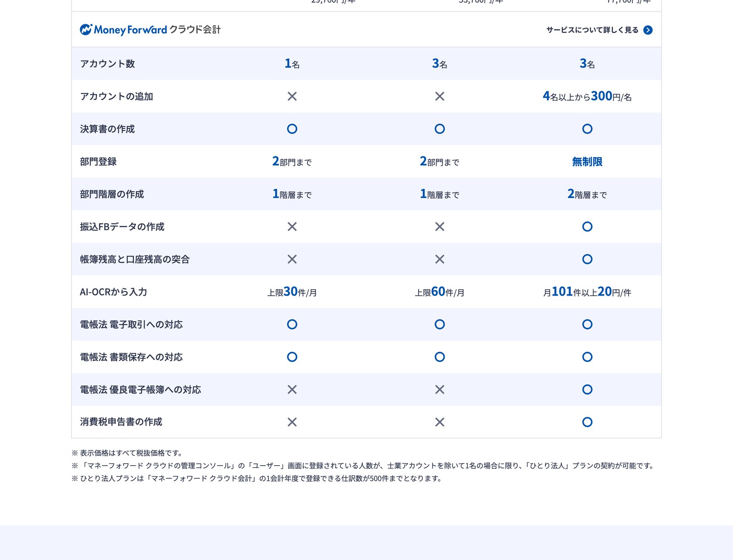Click the circle icon in the 振込FBデータの作成 row
Image resolution: width=733 pixels, height=560 pixels.
click(587, 226)
